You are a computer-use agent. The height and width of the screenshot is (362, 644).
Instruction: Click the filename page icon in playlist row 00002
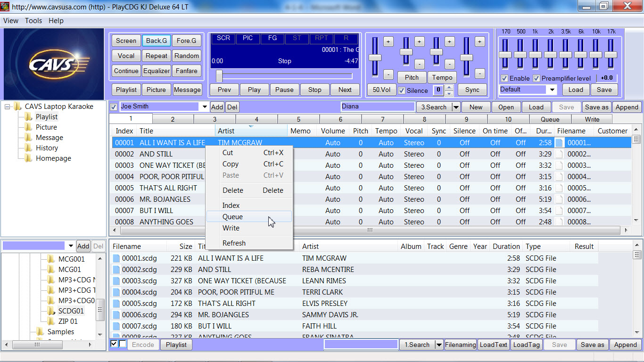click(559, 154)
